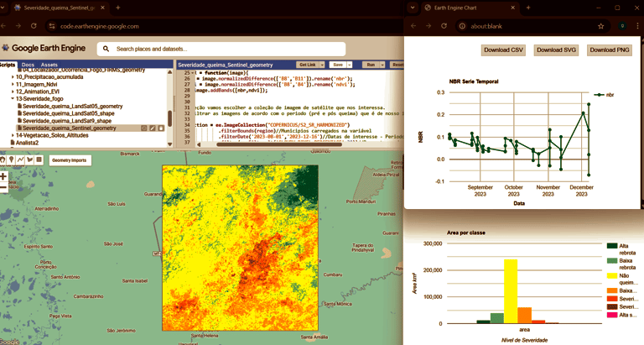Screen dimensions: 644x345
Task: Click the delete icon on the Sentinel_geometry script
Action: click(x=161, y=128)
